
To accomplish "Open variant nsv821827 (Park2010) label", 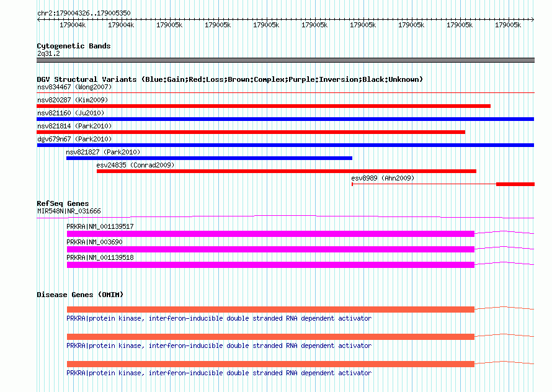I will pyautogui.click(x=103, y=152).
